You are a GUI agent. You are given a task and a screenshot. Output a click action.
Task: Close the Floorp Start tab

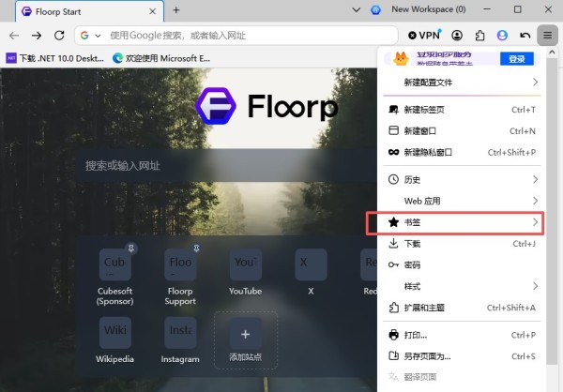click(x=153, y=11)
